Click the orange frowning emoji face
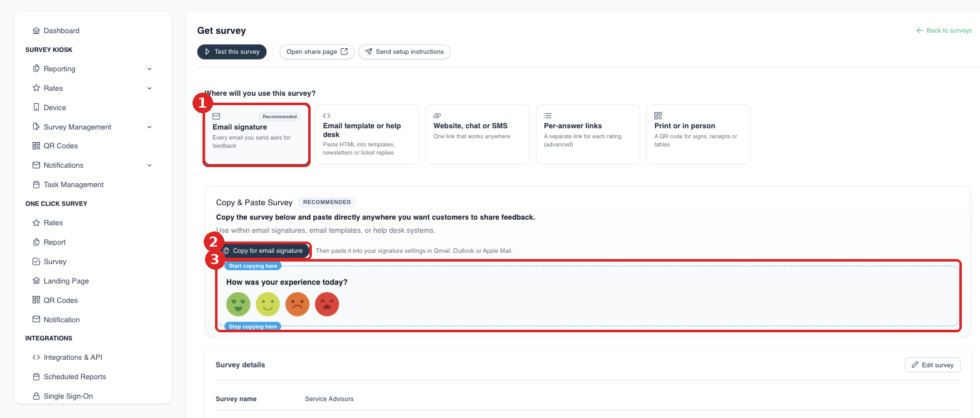Screen dimensions: 980x418 (297, 305)
